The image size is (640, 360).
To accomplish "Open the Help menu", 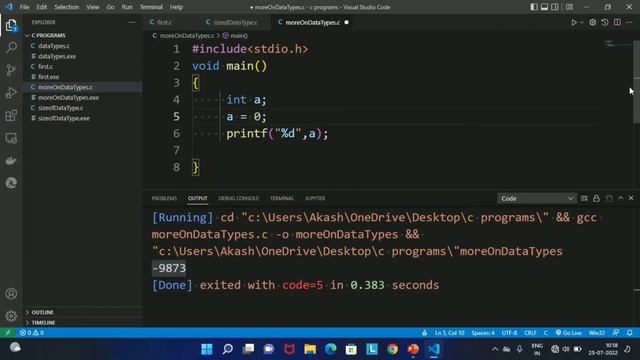I will 176,7.
